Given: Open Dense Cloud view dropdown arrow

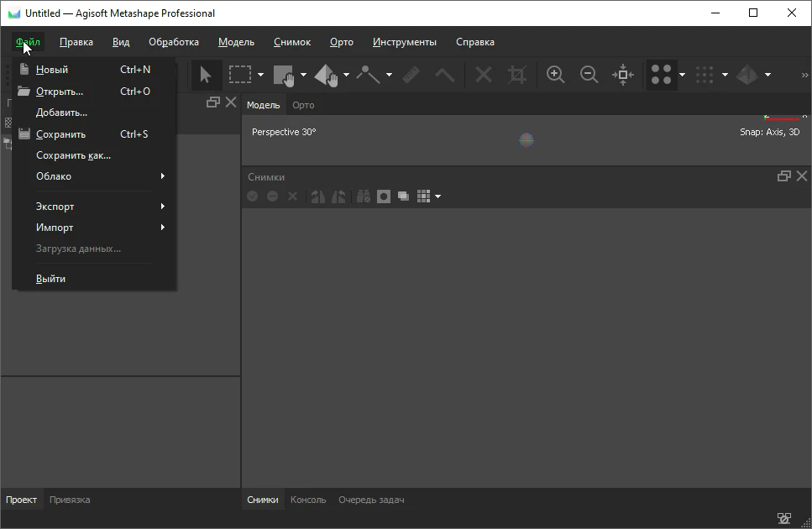Looking at the screenshot, I should click(725, 75).
